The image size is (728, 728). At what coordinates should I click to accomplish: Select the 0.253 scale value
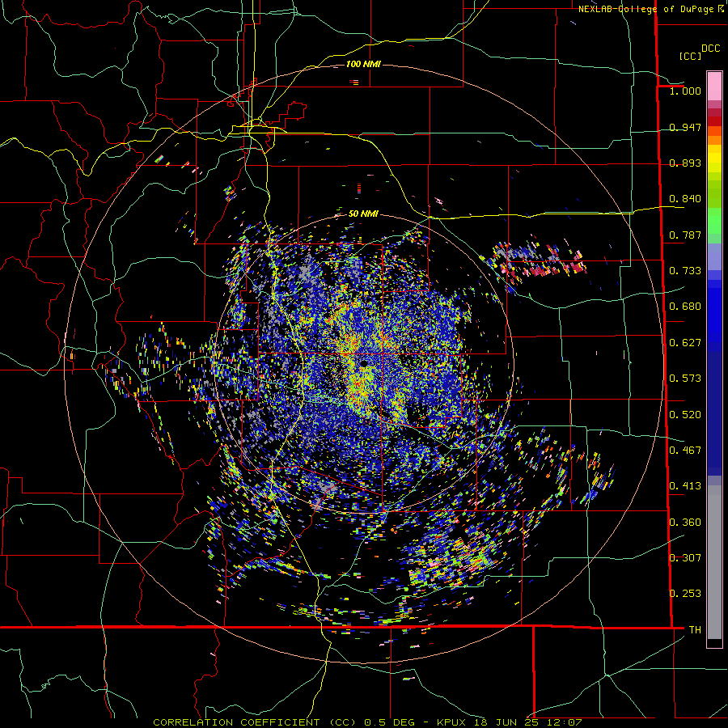(x=685, y=594)
